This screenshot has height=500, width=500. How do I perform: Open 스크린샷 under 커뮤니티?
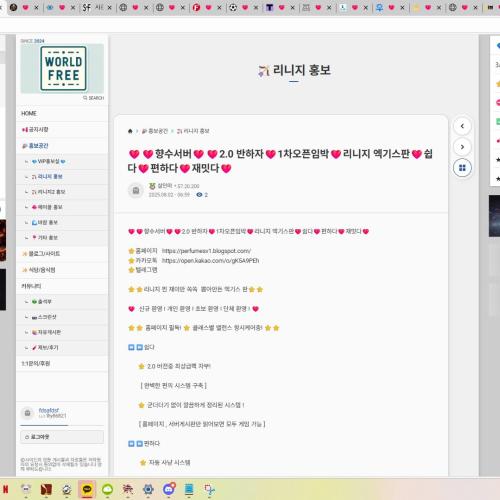click(x=44, y=317)
